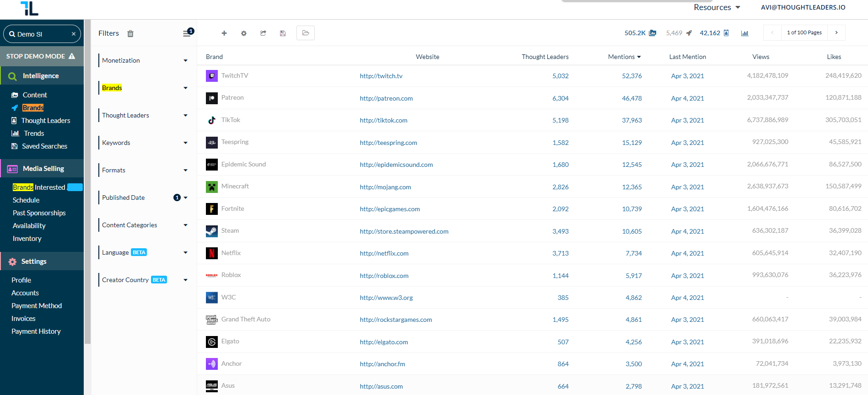This screenshot has height=395, width=868.
Task: Click the TikTok brand logo
Action: coord(212,120)
